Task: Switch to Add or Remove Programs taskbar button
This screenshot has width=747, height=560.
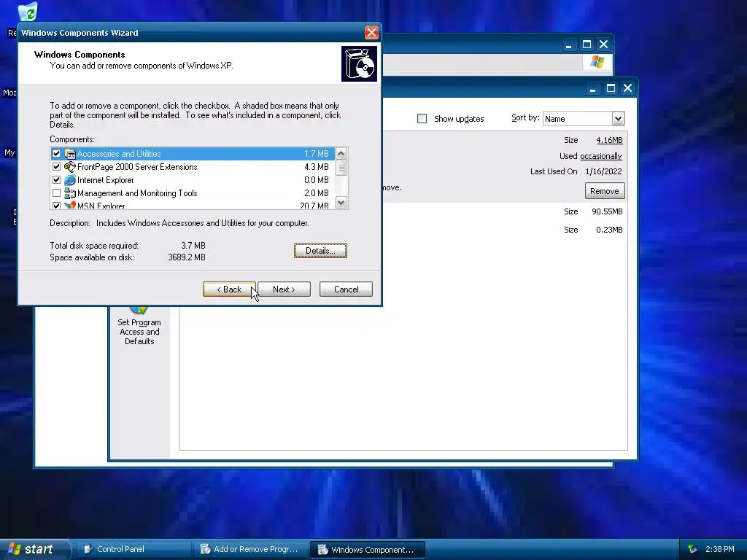Action: (x=251, y=549)
